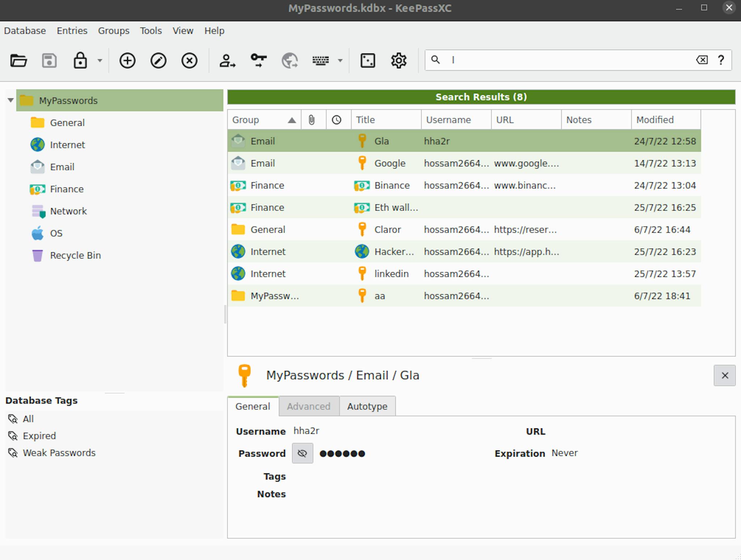The image size is (741, 560).
Task: Switch to the Autotype tab
Action: pyautogui.click(x=367, y=406)
